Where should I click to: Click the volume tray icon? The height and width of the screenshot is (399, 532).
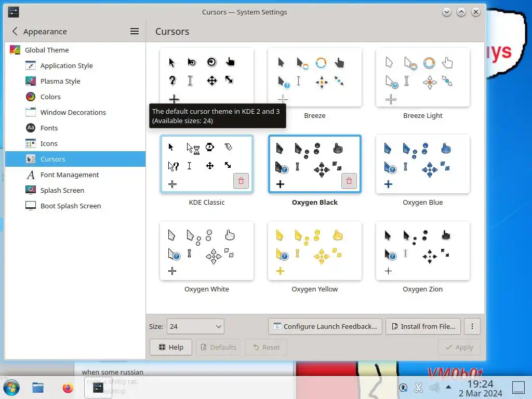point(434,387)
